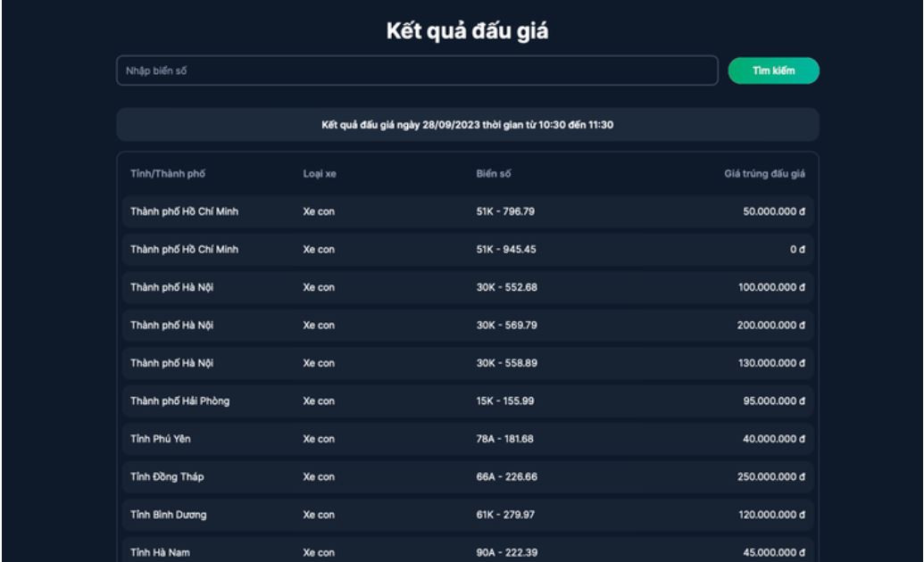924x562 pixels.
Task: Click plate number 51K - 945.45
Action: [x=506, y=250]
